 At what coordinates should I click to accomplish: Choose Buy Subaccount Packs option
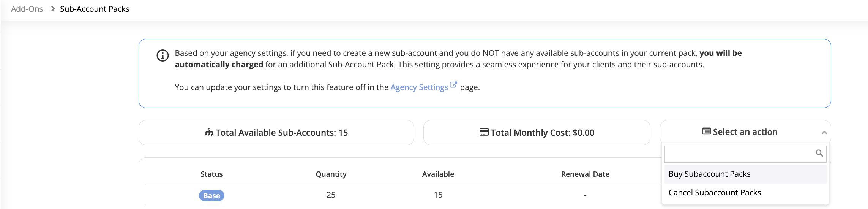709,174
